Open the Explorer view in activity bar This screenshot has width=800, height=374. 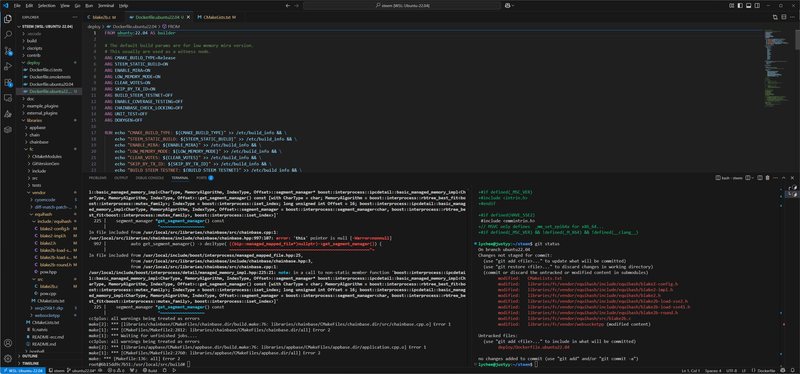[x=8, y=19]
